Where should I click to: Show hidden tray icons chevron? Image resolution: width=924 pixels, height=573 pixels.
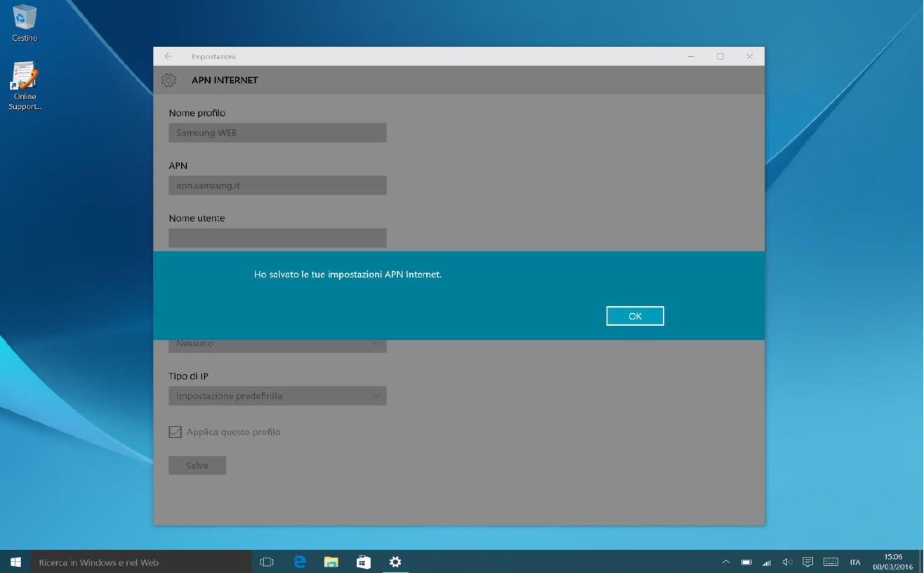(727, 562)
